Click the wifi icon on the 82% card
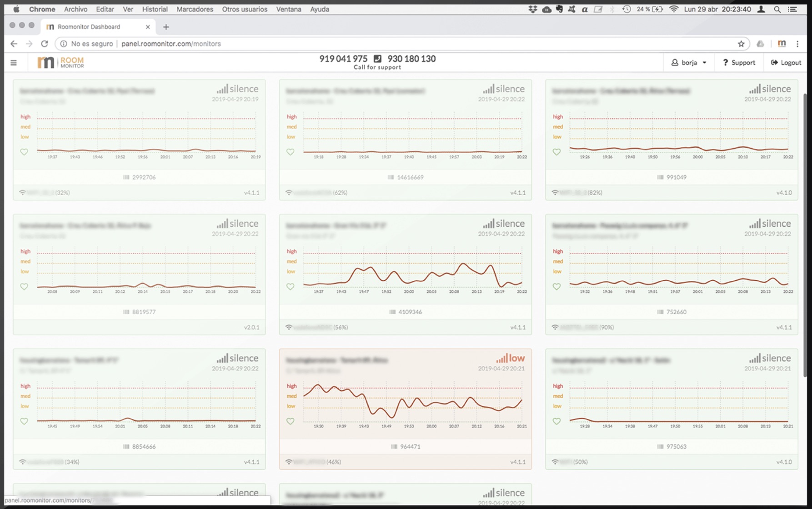Viewport: 812px width, 509px height. coord(555,193)
